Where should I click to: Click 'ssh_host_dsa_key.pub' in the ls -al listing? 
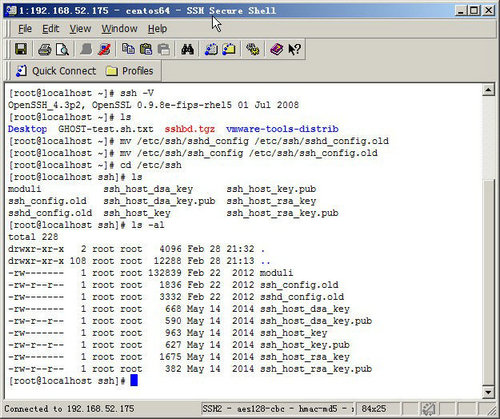coord(316,321)
